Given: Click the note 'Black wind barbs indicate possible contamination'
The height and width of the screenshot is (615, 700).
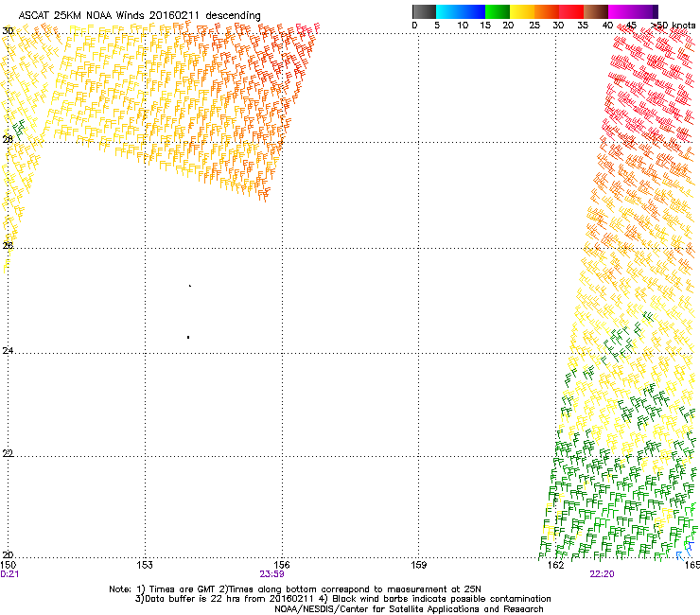Looking at the screenshot, I should [442, 599].
